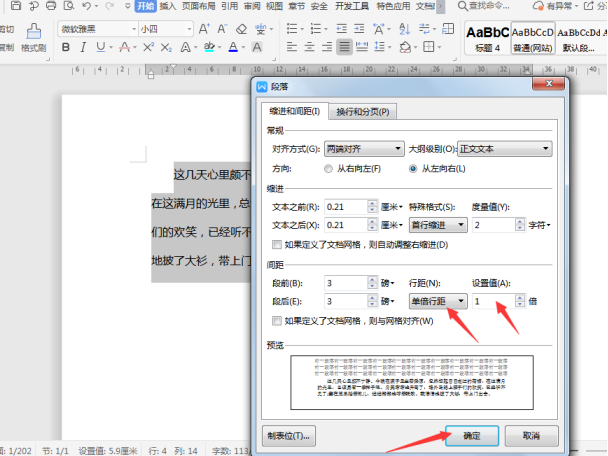The height and width of the screenshot is (456, 608).
Task: Click the print icon
Action: (51, 6)
